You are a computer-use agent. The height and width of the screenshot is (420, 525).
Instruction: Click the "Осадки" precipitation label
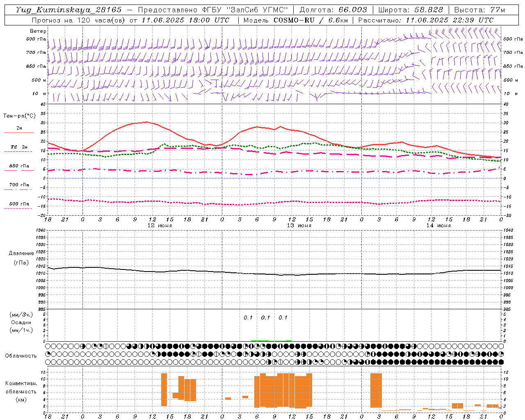click(21, 322)
